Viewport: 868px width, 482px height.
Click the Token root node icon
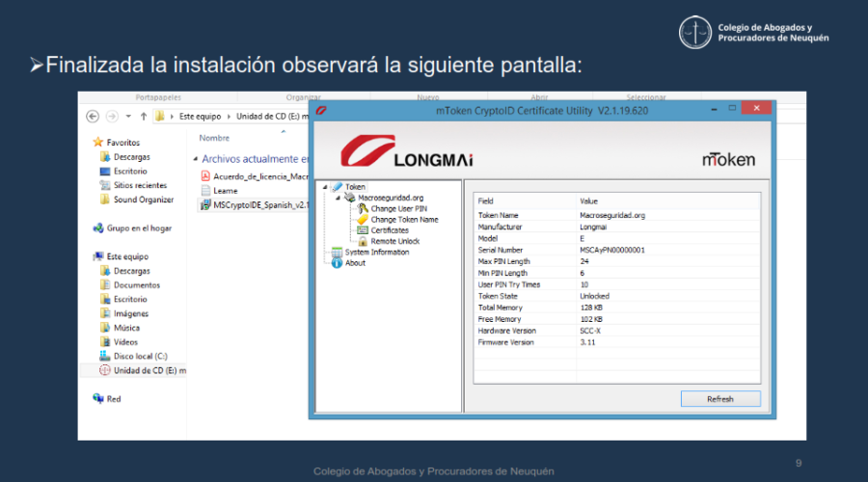(x=338, y=187)
